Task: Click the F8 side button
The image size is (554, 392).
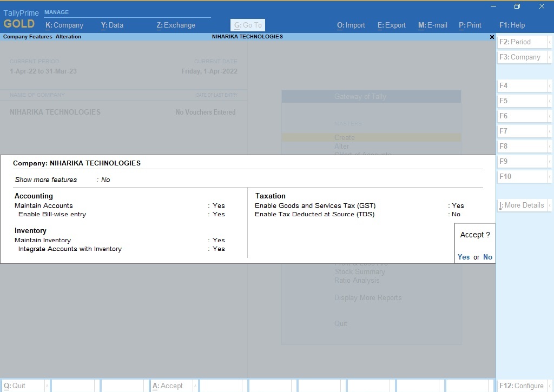Action: pyautogui.click(x=522, y=146)
